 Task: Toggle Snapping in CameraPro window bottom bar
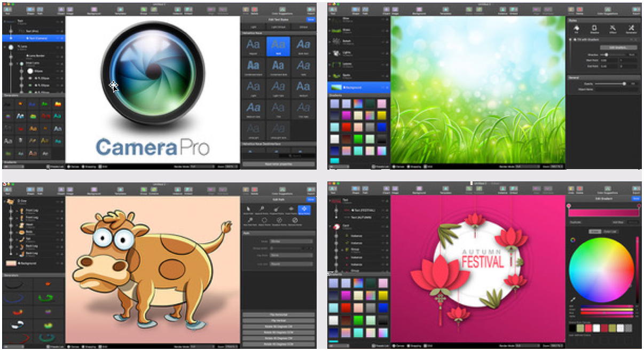89,166
